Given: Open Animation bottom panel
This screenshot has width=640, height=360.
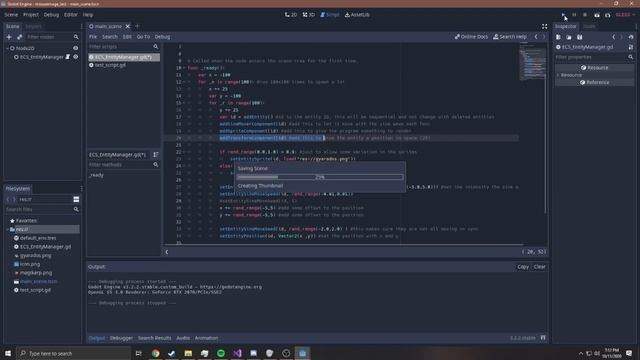Looking at the screenshot, I should coord(206,338).
